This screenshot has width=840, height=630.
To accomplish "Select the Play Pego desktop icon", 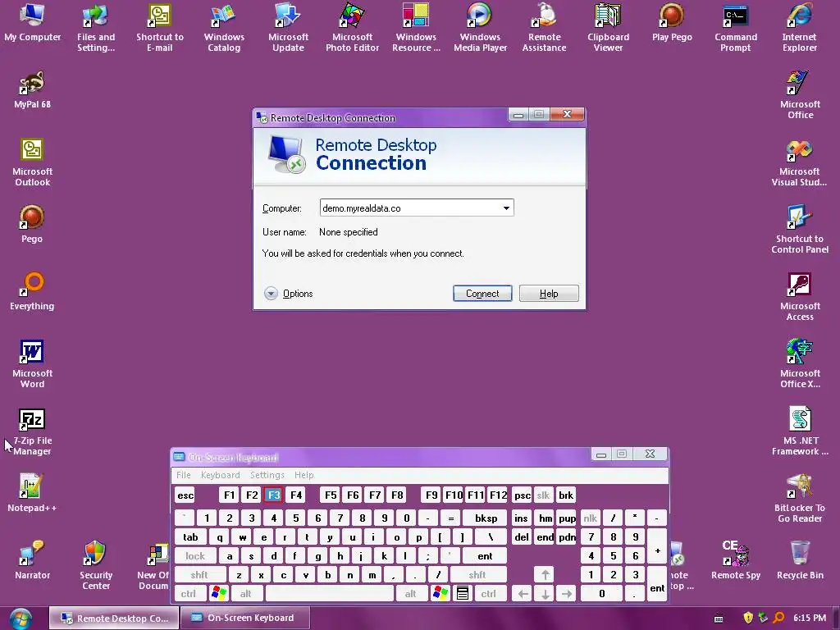I will pos(672,24).
